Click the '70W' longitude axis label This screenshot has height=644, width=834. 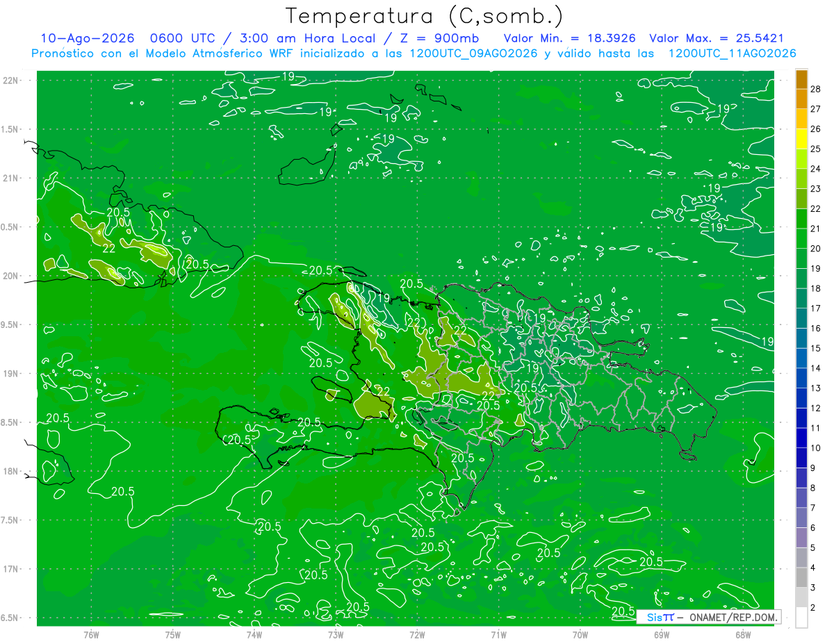click(580, 634)
